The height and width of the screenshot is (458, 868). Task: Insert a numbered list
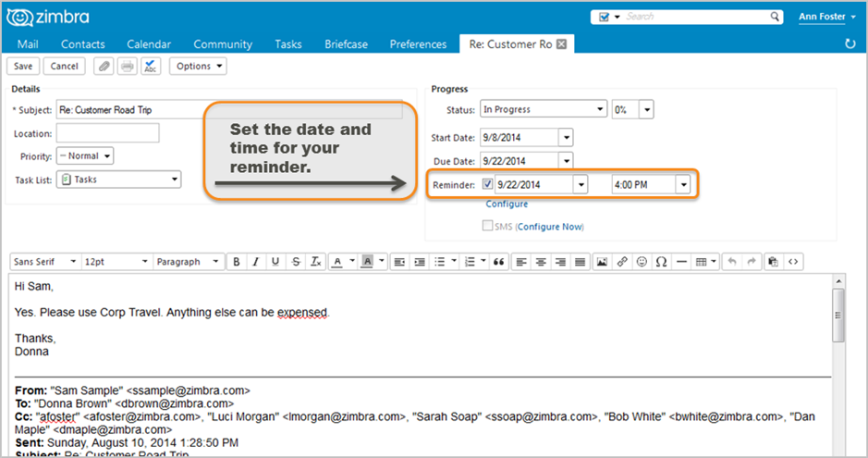pyautogui.click(x=470, y=262)
